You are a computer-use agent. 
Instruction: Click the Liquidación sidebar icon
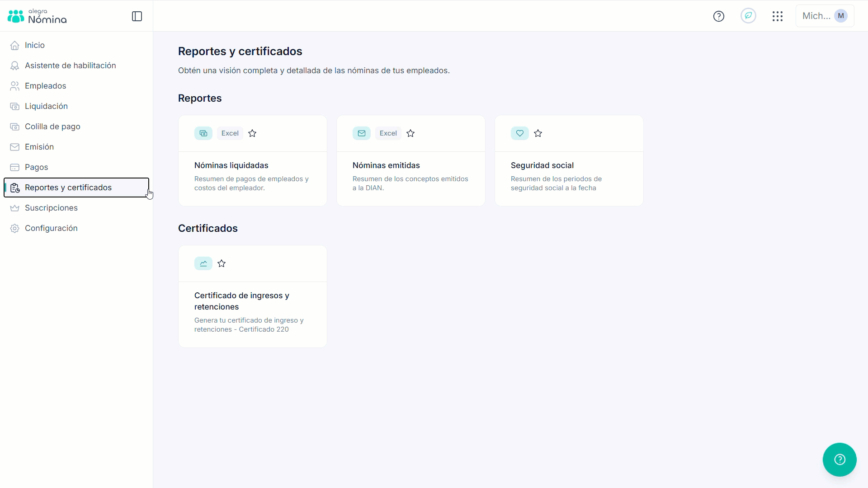coord(15,106)
